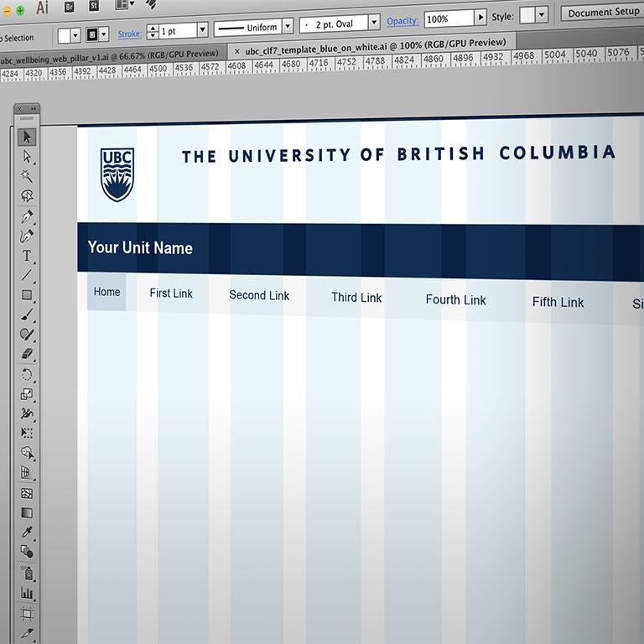Open the stroke weight dropdown
The height and width of the screenshot is (644, 644).
pyautogui.click(x=202, y=29)
